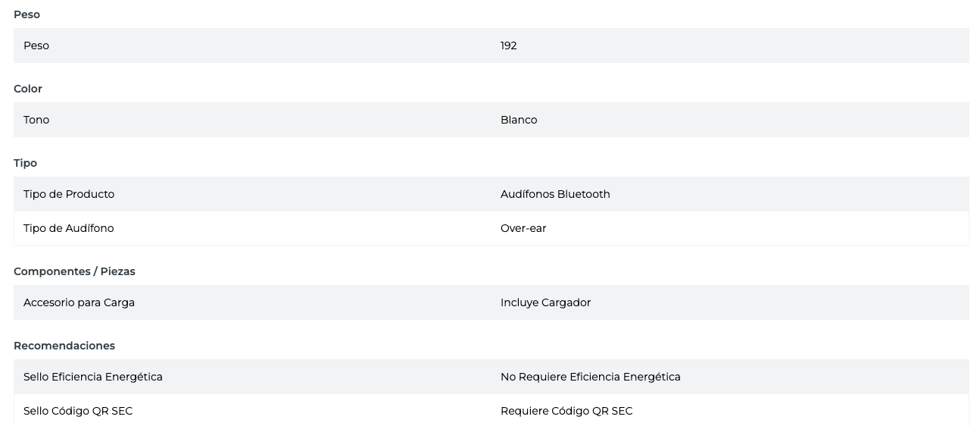Viewport: 980px width, 426px height.
Task: Click the Recomendaciones section heading
Action: point(64,346)
